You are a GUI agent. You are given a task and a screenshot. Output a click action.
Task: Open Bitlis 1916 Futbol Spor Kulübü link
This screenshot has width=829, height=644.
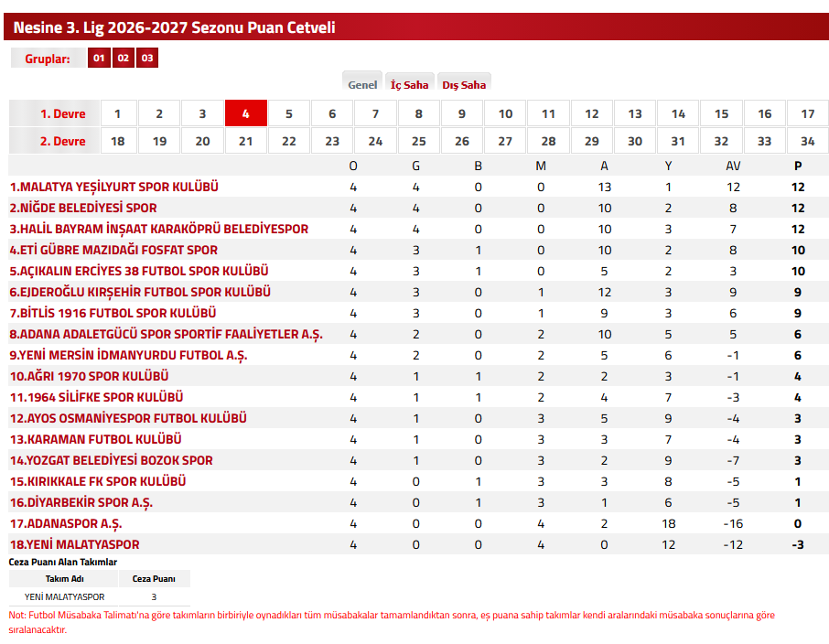[x=113, y=313]
